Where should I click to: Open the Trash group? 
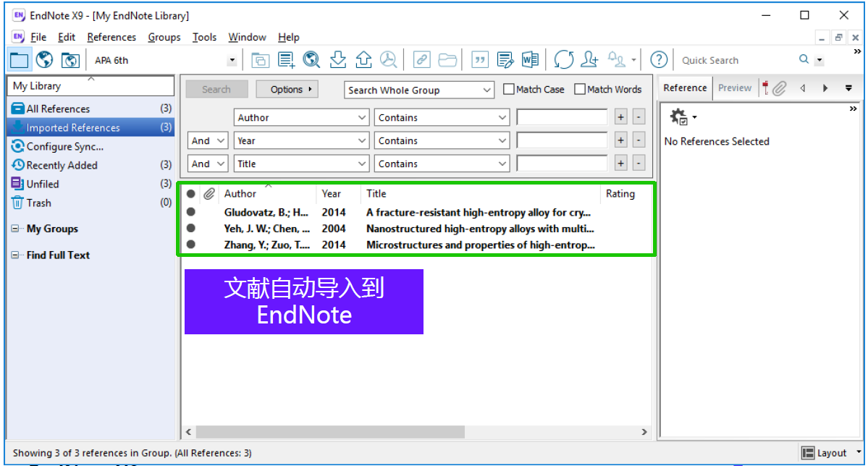tap(90, 203)
